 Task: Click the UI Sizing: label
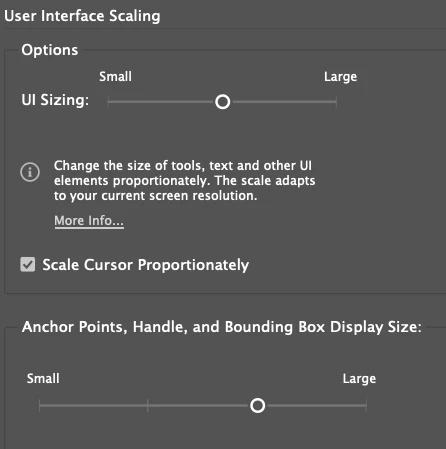point(55,100)
